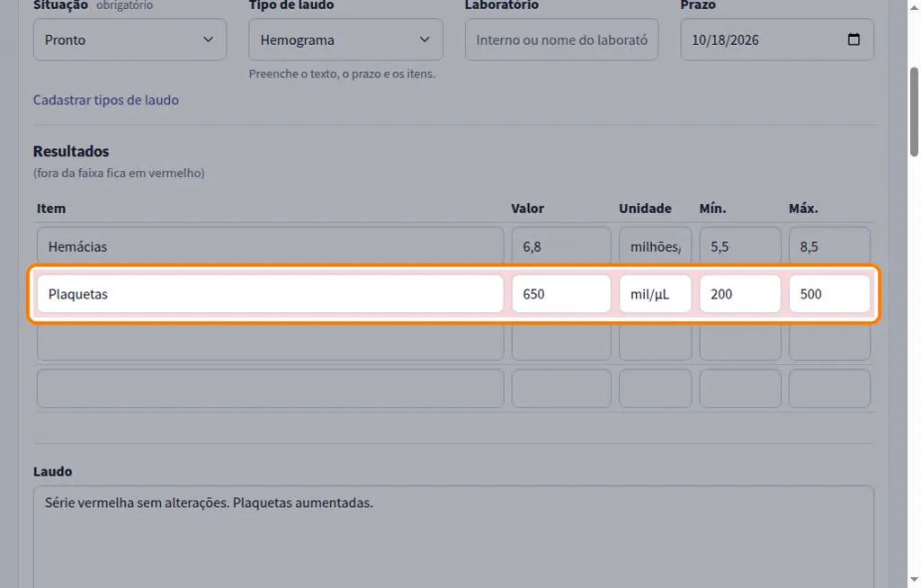Open the calendar picker icon in Prazo
Image resolution: width=921 pixels, height=588 pixels.
(854, 40)
